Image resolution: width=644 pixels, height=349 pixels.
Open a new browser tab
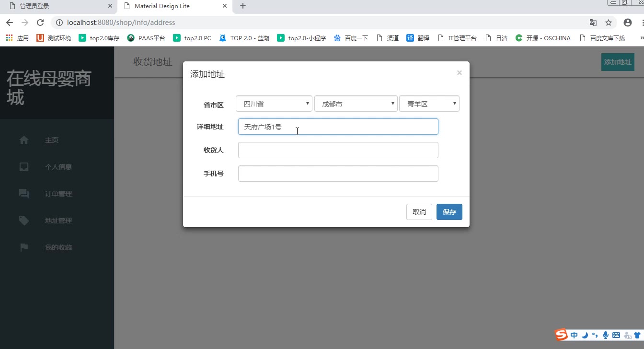243,6
